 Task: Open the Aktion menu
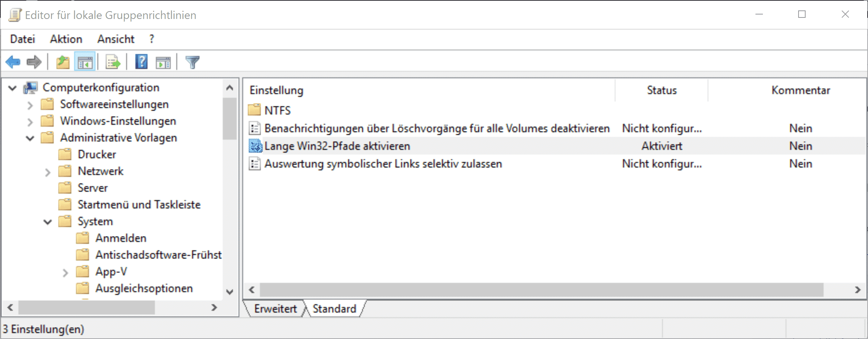coord(66,39)
